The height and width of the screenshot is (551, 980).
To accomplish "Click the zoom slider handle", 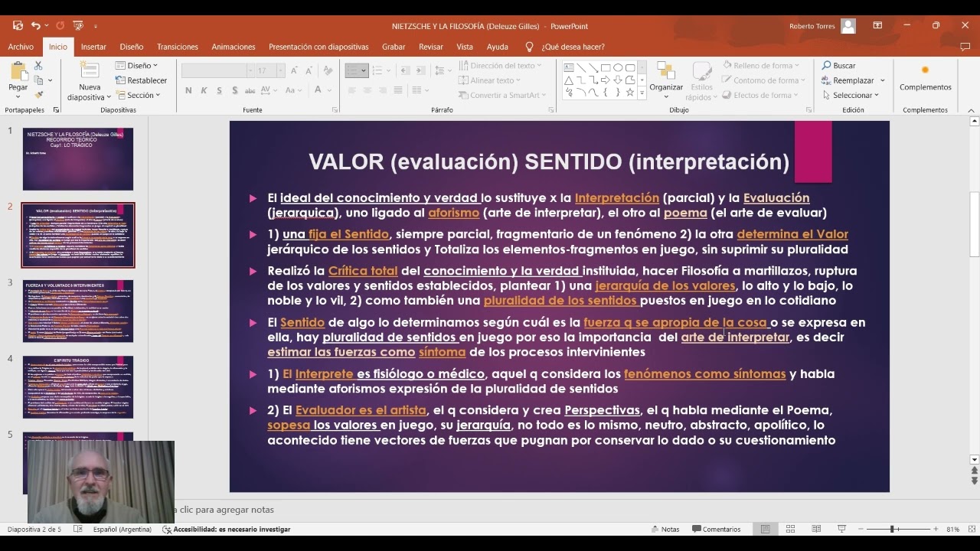I will tap(891, 529).
